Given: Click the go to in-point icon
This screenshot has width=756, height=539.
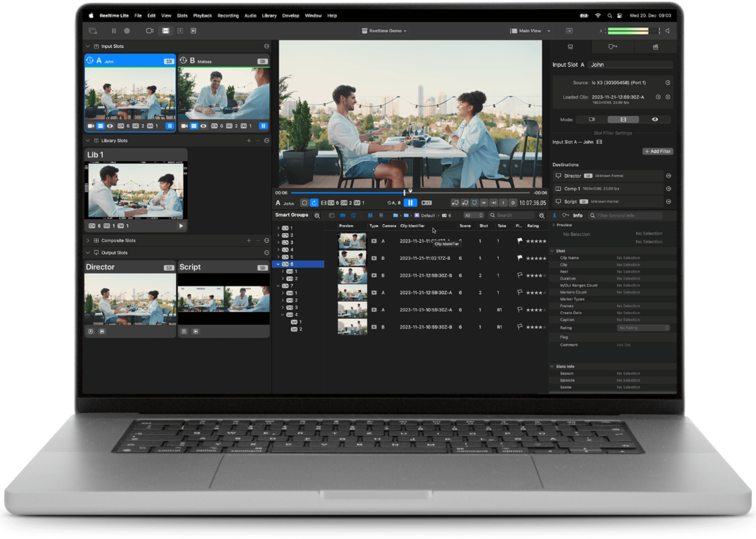Looking at the screenshot, I should (x=484, y=203).
